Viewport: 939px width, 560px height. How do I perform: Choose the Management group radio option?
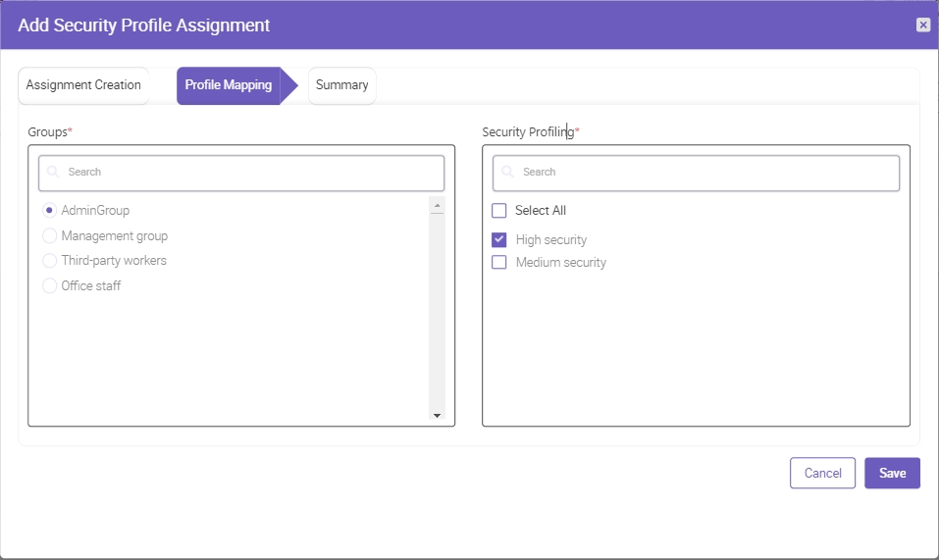(x=50, y=235)
